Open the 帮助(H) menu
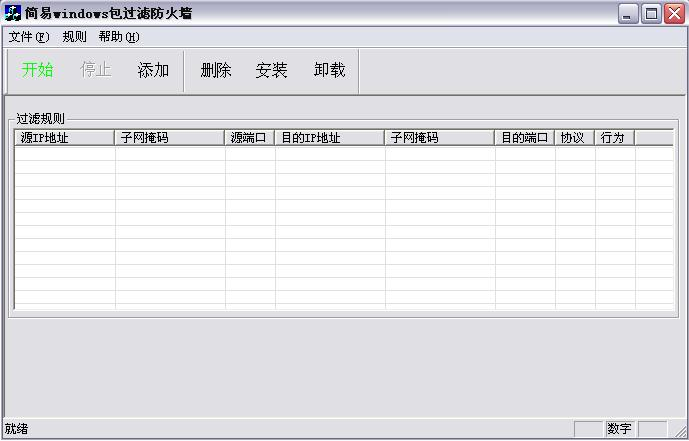 (119, 37)
